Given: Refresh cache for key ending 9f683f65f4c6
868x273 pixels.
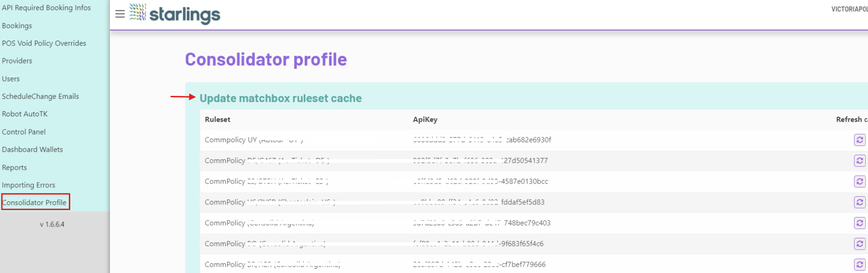Looking at the screenshot, I should (859, 244).
